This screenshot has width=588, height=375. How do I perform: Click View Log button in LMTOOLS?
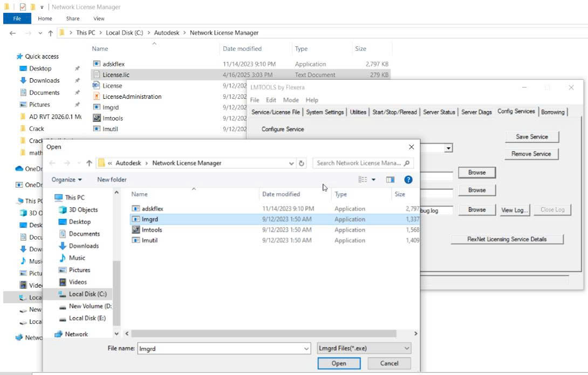coord(515,210)
